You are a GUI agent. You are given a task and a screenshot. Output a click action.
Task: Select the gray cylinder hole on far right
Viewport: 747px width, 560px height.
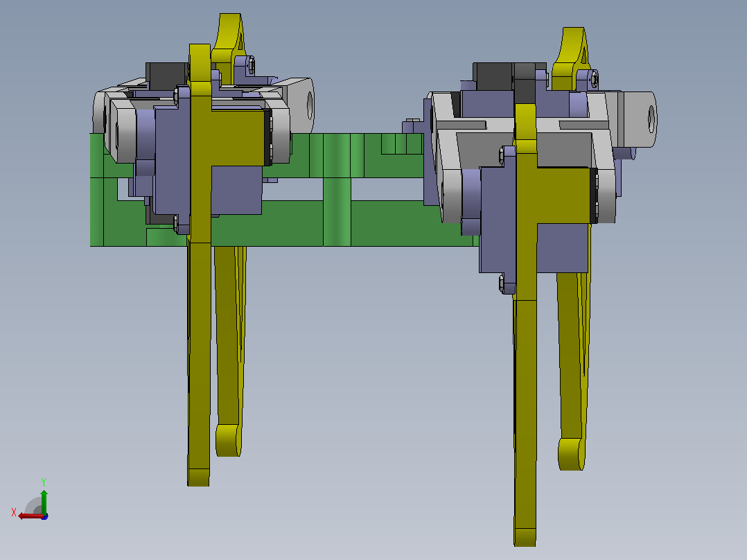pos(651,119)
